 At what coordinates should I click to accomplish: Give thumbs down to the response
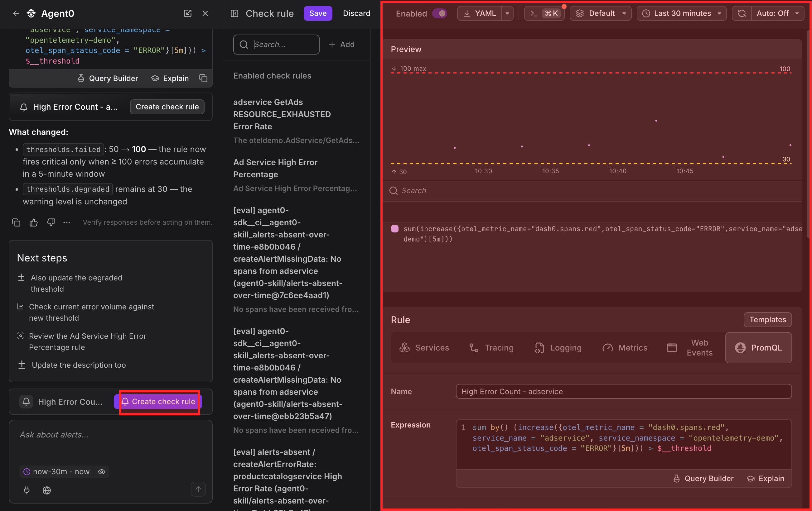tap(51, 222)
